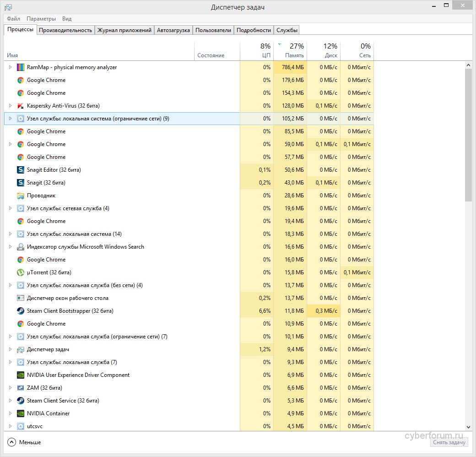Click the Steam Client Bootstrapper icon
This screenshot has height=457, width=476.
click(x=21, y=311)
